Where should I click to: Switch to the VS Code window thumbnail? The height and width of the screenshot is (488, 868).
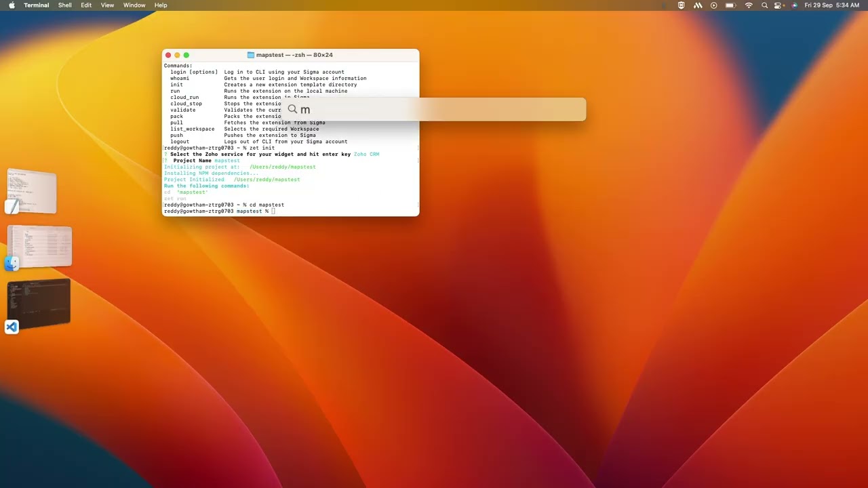coord(39,302)
